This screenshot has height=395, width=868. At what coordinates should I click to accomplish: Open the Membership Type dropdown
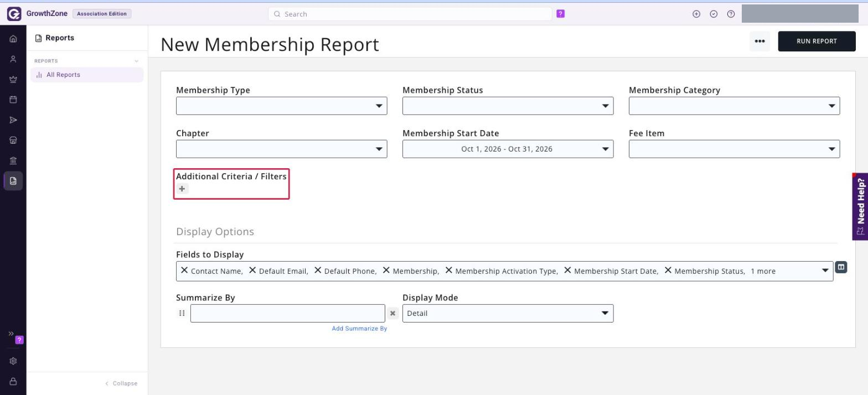pyautogui.click(x=281, y=106)
